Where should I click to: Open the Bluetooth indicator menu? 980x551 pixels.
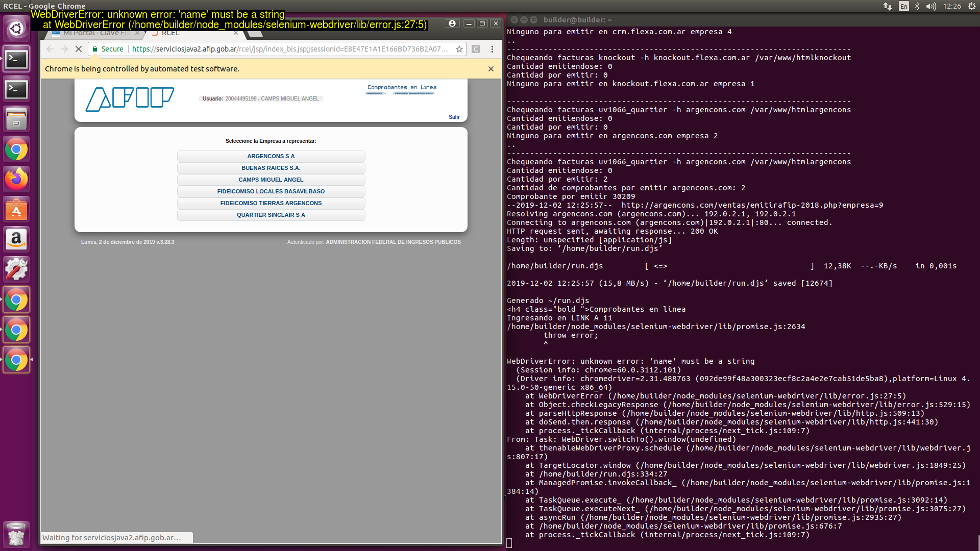(917, 6)
